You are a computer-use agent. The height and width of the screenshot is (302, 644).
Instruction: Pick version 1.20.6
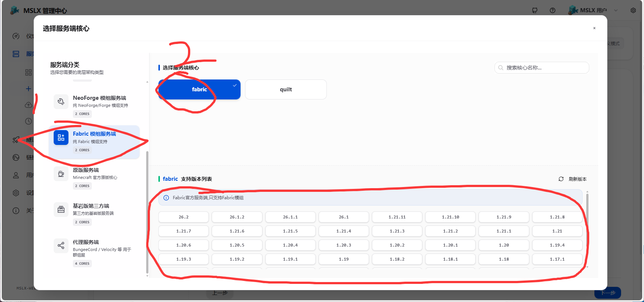point(184,245)
